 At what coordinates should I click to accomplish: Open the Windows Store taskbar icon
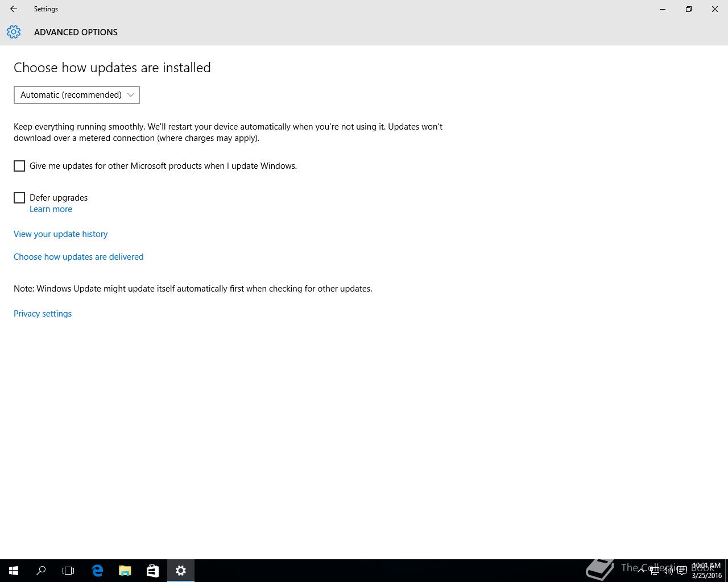(152, 571)
